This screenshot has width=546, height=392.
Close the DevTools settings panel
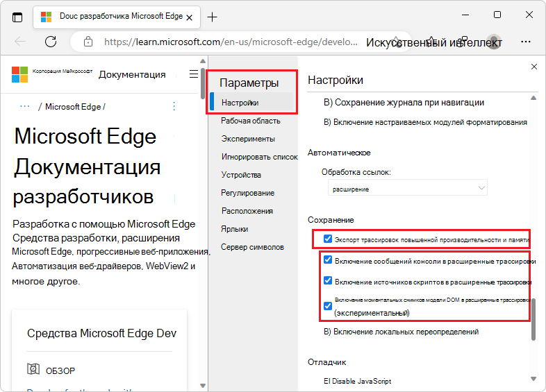[533, 67]
